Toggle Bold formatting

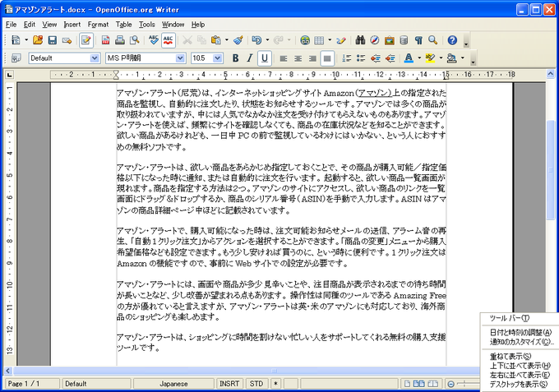point(236,58)
